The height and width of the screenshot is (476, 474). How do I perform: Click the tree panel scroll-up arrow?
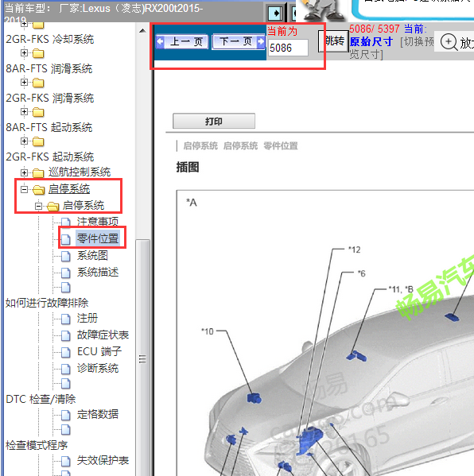click(142, 31)
